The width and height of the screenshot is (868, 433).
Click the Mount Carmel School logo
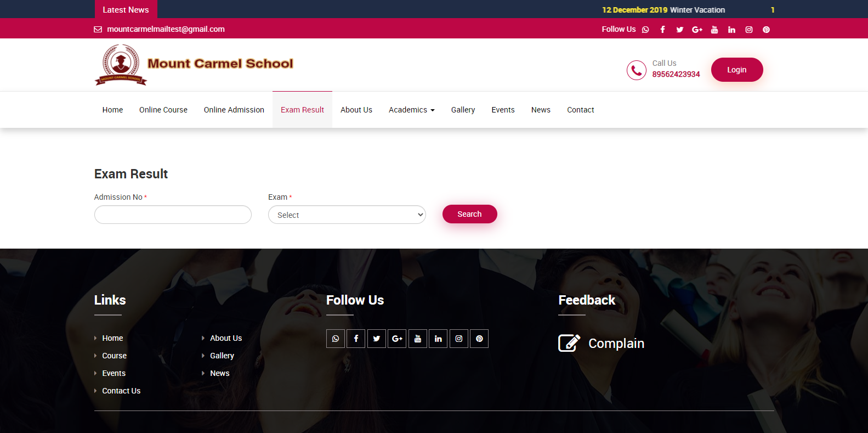(x=194, y=65)
